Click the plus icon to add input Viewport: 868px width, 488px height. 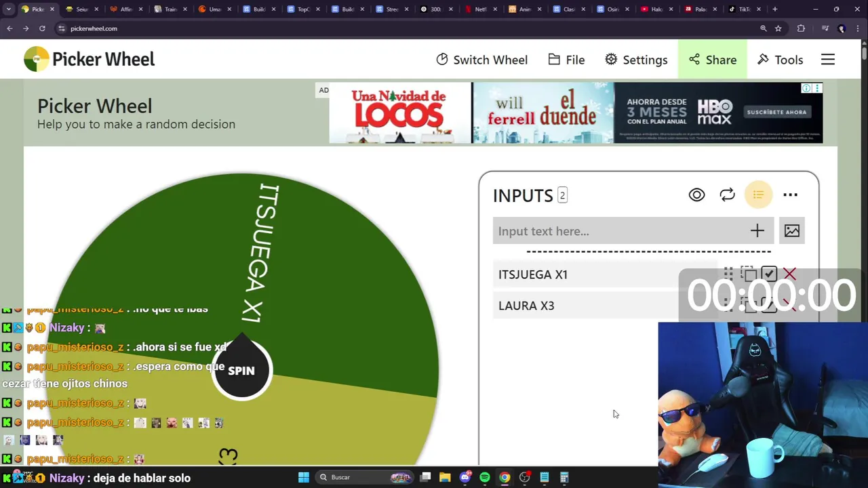click(757, 231)
